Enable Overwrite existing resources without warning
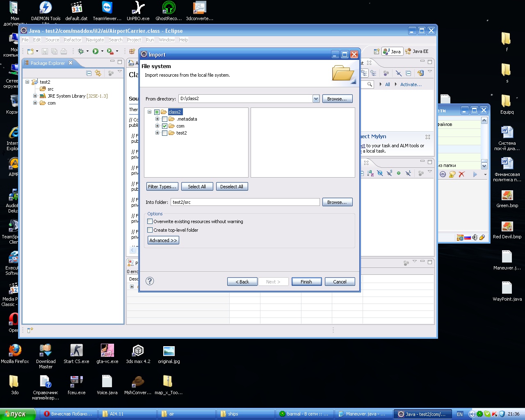 tap(150, 221)
